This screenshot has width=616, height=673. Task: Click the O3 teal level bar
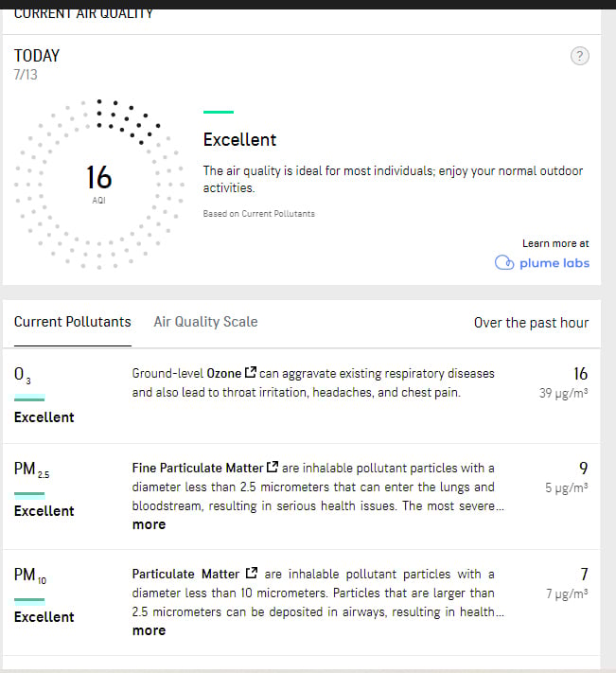pos(29,398)
